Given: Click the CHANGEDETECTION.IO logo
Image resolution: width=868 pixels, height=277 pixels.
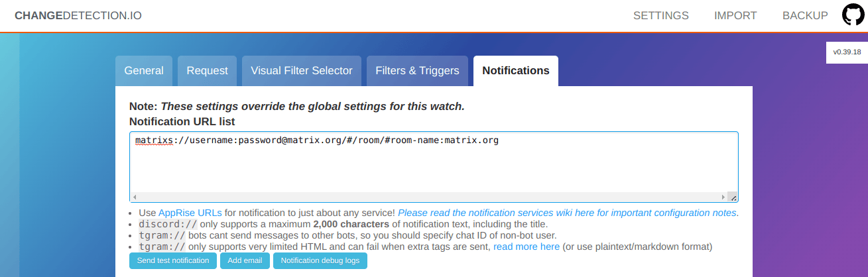Looking at the screenshot, I should click(78, 15).
